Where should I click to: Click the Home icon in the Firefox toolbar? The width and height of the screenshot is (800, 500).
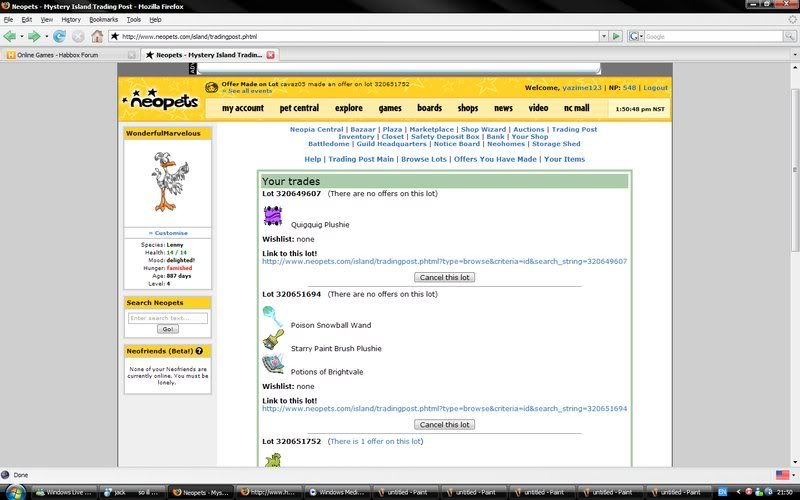(x=96, y=36)
